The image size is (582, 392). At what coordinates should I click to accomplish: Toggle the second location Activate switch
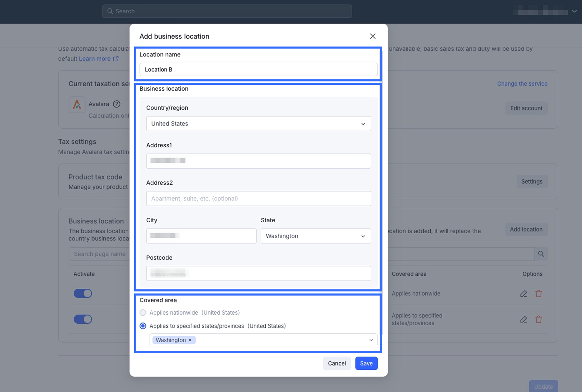point(83,319)
